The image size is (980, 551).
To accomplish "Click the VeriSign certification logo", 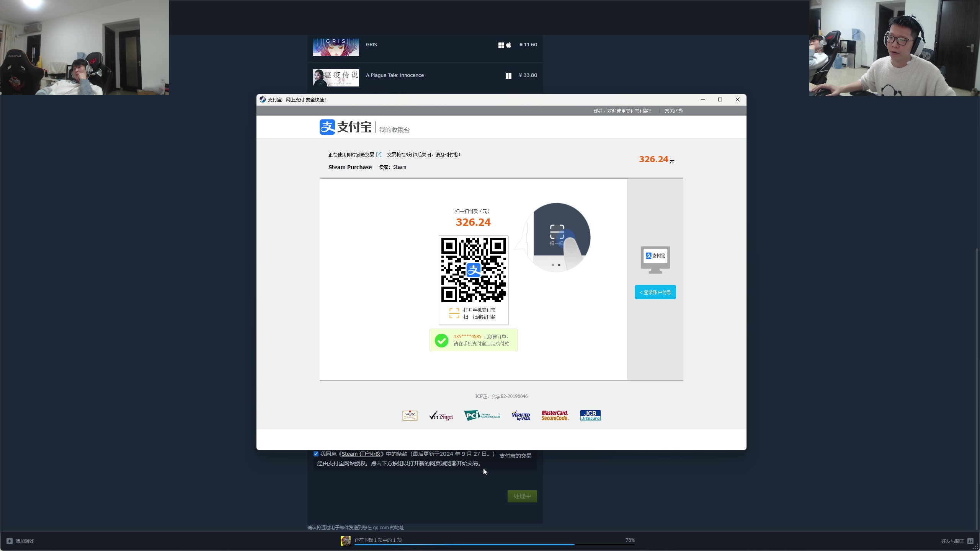I will point(441,416).
